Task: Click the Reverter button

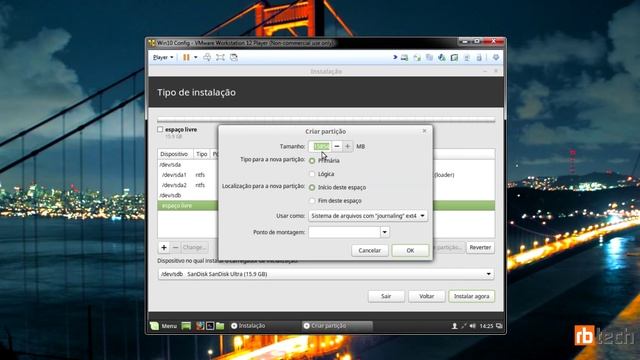Action: pyautogui.click(x=480, y=247)
